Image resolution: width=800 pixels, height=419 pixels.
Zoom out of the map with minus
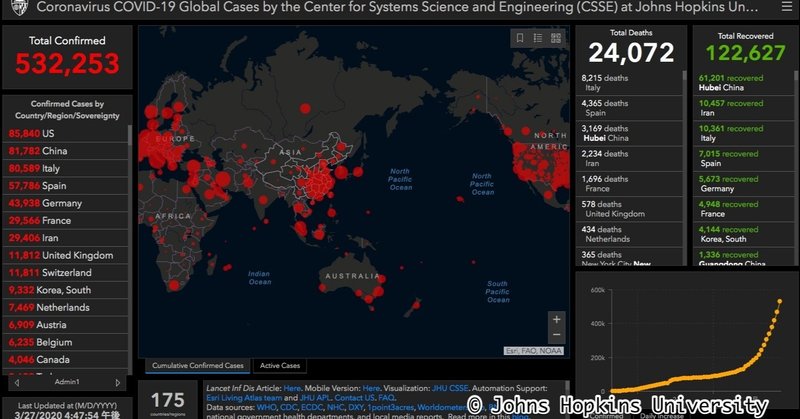[x=557, y=335]
